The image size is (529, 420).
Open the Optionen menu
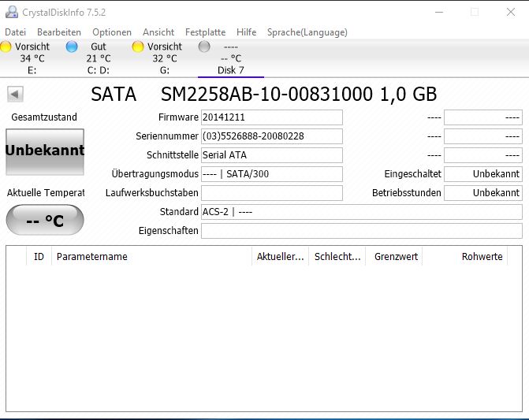112,32
